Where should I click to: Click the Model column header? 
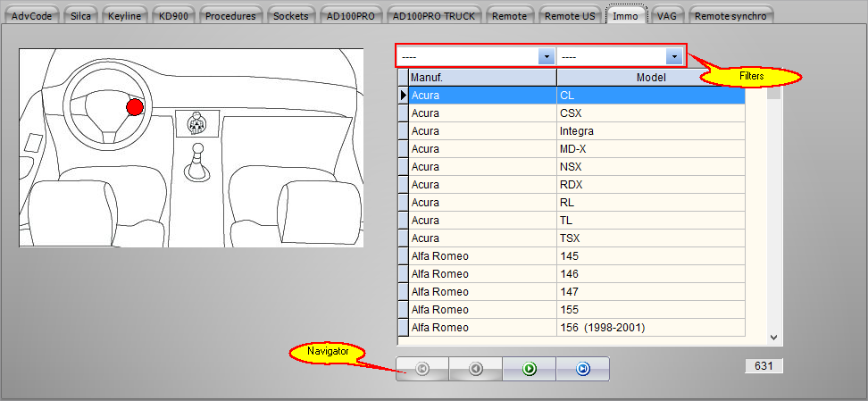[651, 78]
